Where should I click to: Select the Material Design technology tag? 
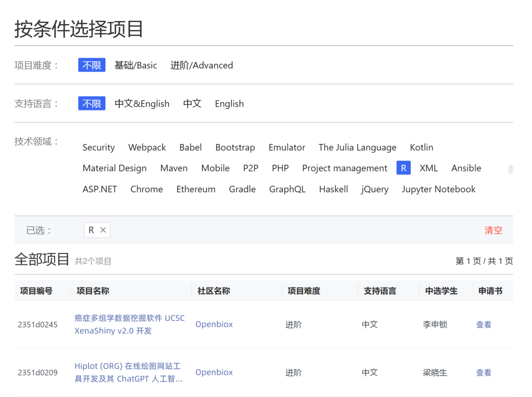(114, 168)
